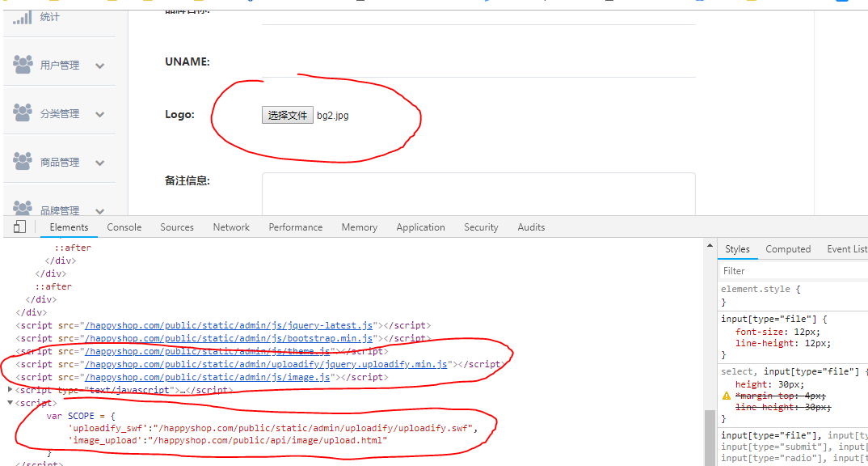Screen dimensions: 868x466
Task: Click the bg2.jpg selected filename text
Action: click(333, 116)
